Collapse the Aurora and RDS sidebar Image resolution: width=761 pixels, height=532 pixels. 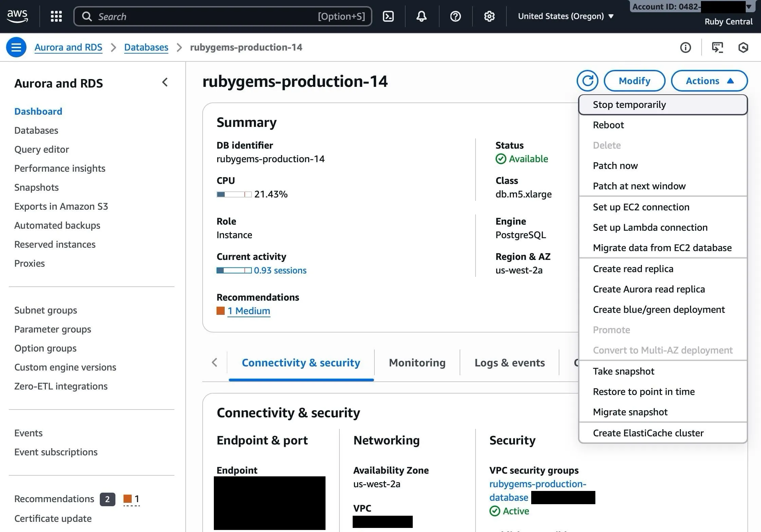pos(165,82)
